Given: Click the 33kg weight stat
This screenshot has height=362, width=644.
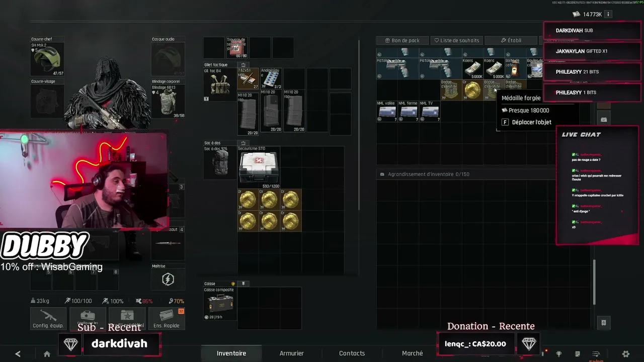Looking at the screenshot, I should (x=40, y=301).
